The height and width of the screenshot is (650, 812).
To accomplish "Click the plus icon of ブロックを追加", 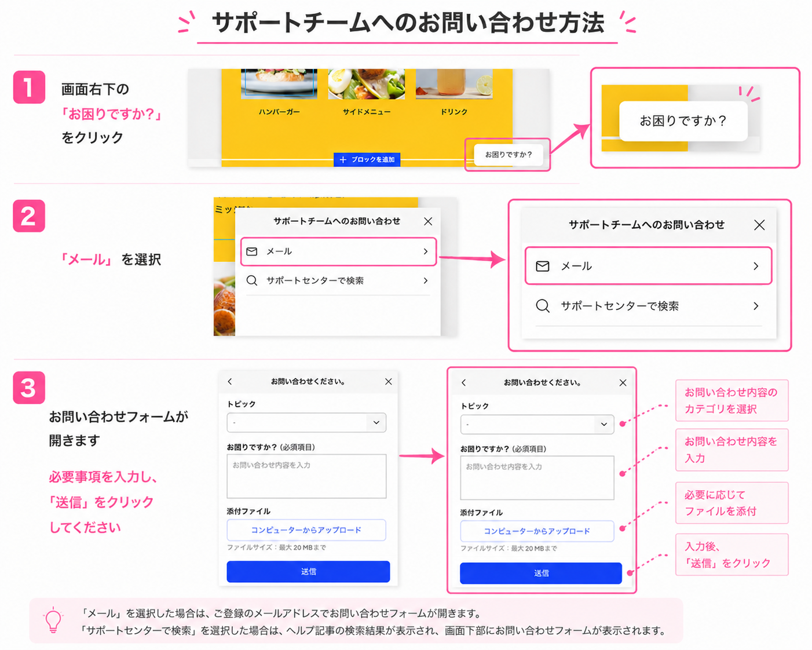I will [343, 159].
